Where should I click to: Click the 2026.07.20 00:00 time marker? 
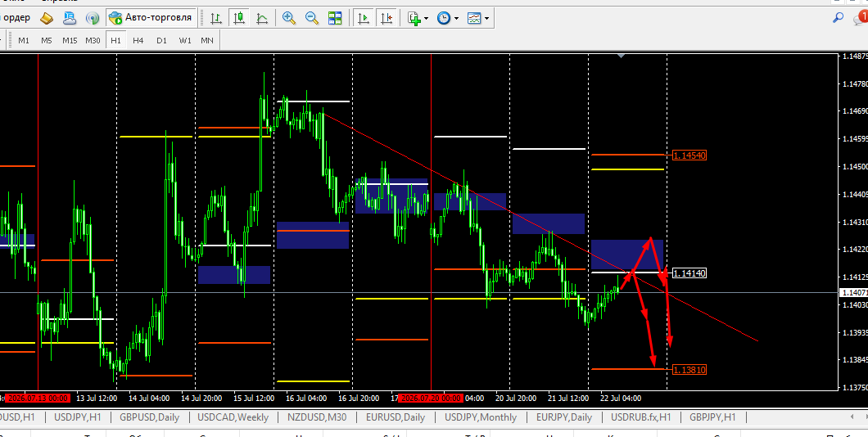pos(430,399)
